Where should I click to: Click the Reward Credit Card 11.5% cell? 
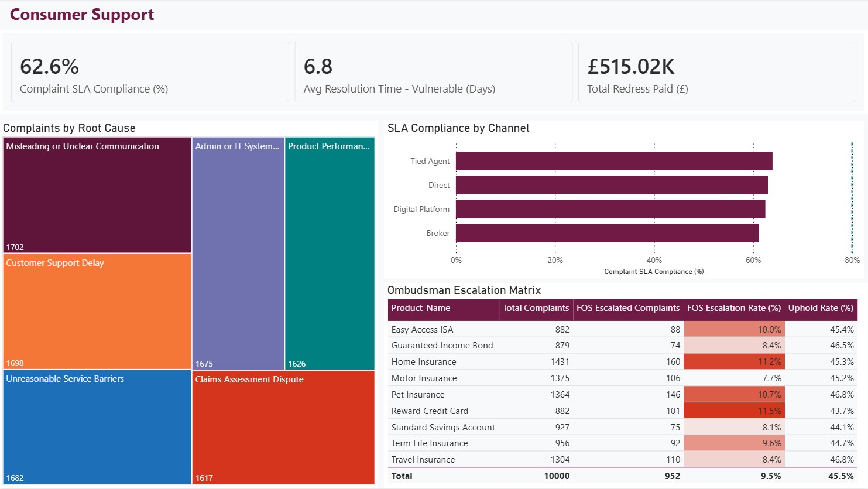click(734, 411)
